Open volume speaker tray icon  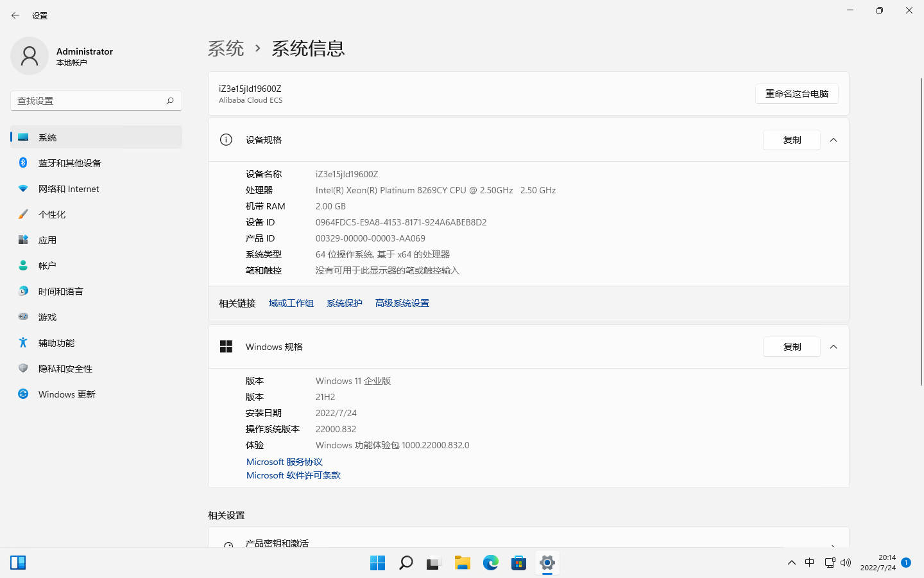coord(846,563)
